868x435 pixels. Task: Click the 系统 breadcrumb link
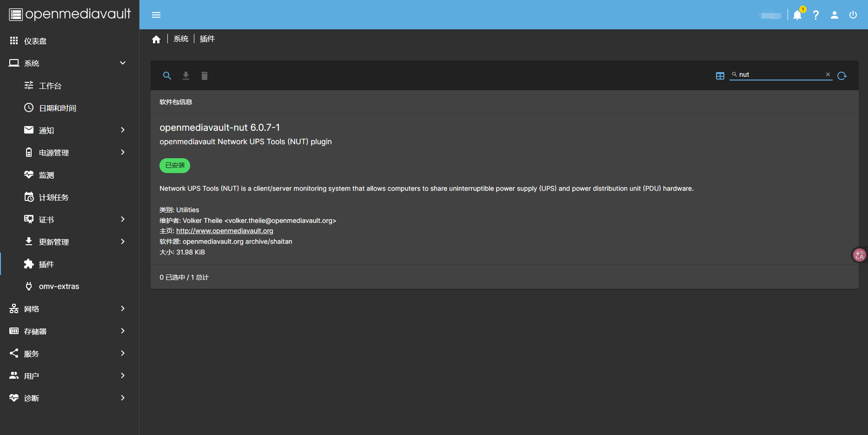pyautogui.click(x=181, y=39)
